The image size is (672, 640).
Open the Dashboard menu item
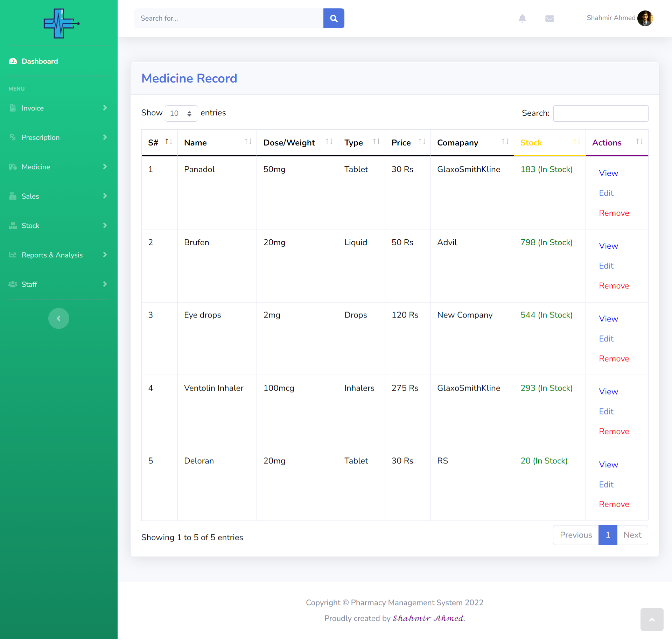coord(40,61)
